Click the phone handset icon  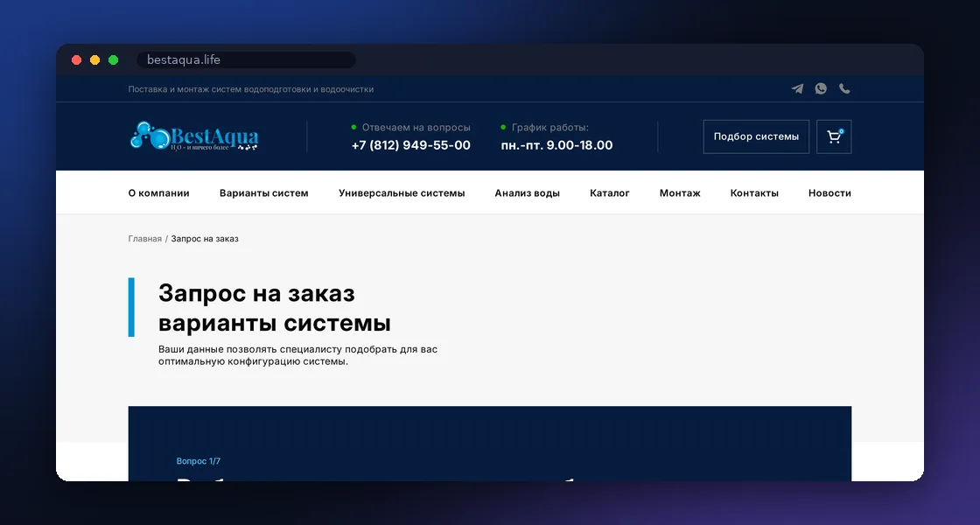click(x=844, y=88)
